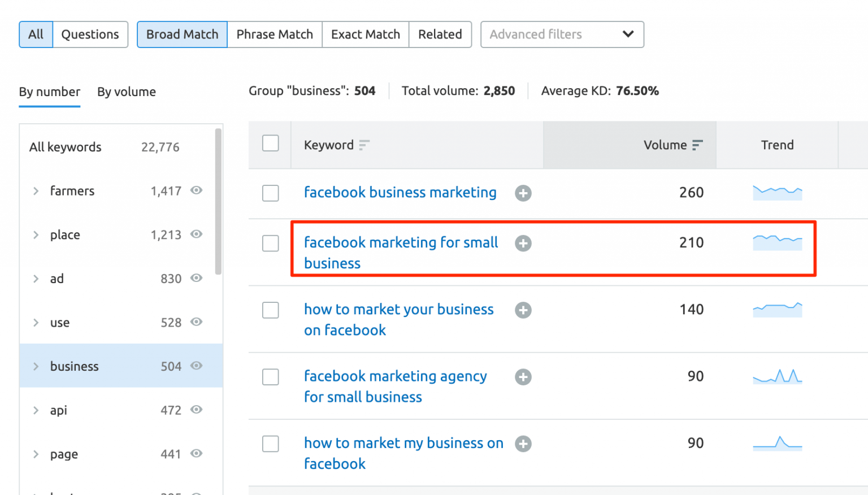Switch to the Questions tab
The height and width of the screenshot is (495, 868).
pos(90,34)
